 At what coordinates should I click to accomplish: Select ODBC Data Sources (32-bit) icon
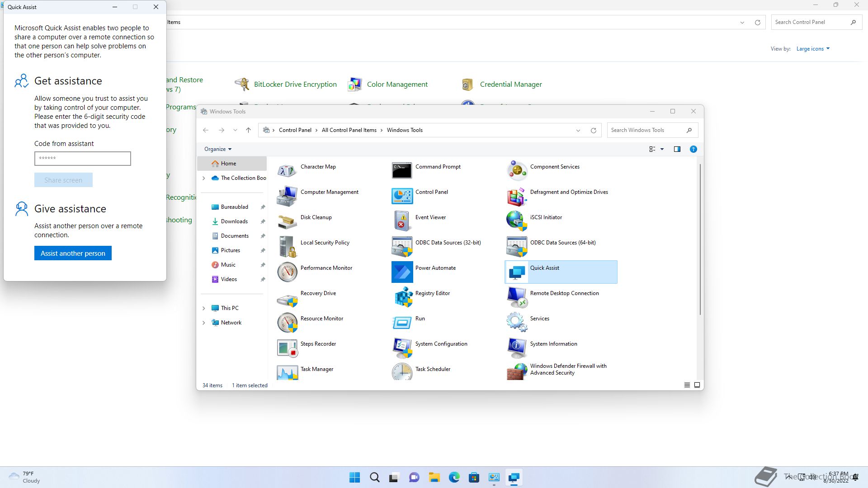tap(402, 247)
